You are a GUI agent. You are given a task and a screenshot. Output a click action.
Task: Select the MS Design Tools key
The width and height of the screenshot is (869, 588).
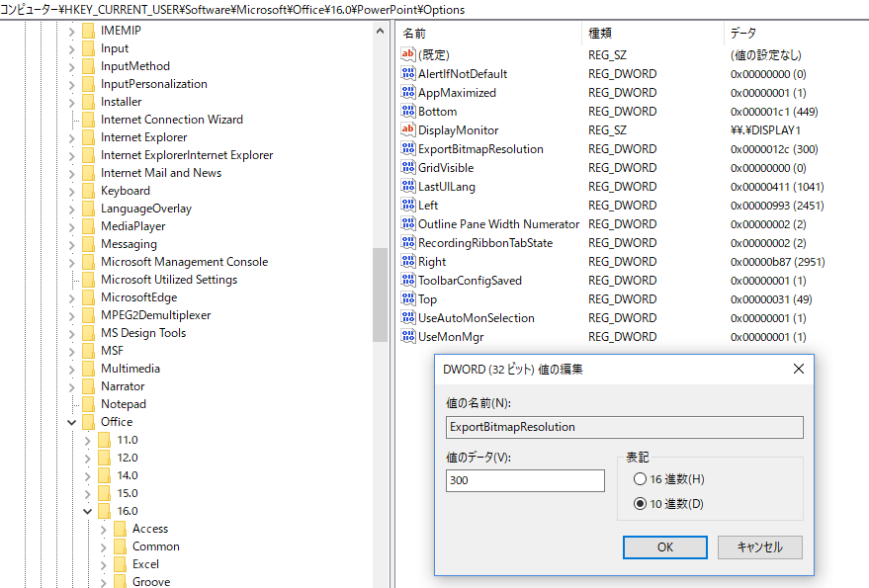143,332
